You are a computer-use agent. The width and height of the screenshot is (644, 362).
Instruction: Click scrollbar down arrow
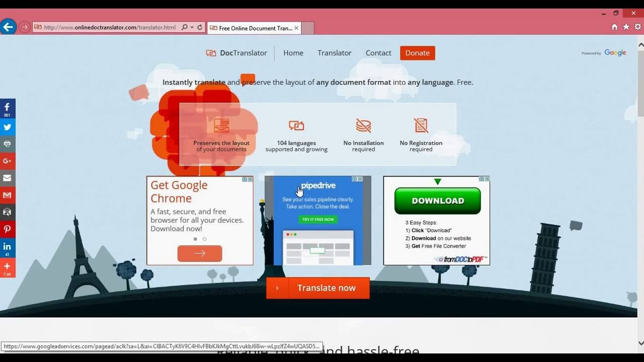pos(641,343)
